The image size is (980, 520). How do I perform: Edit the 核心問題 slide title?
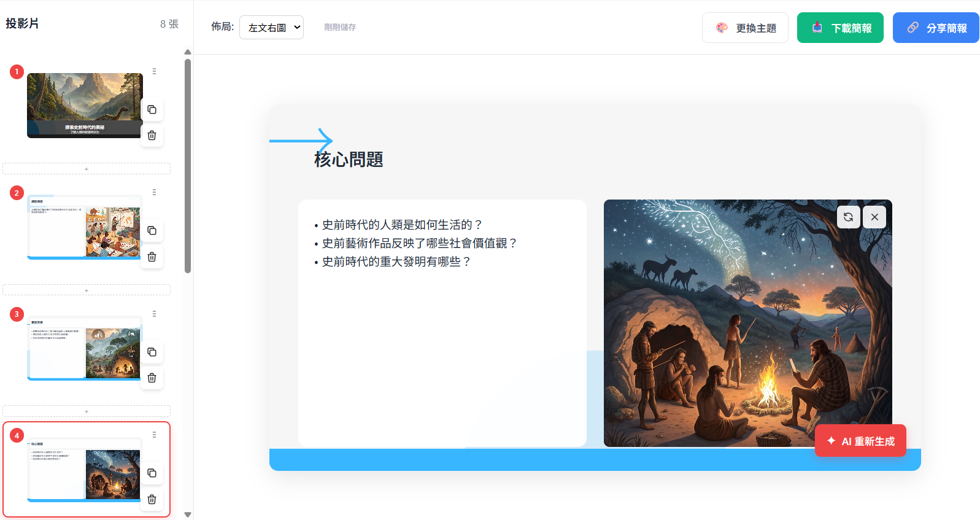349,160
